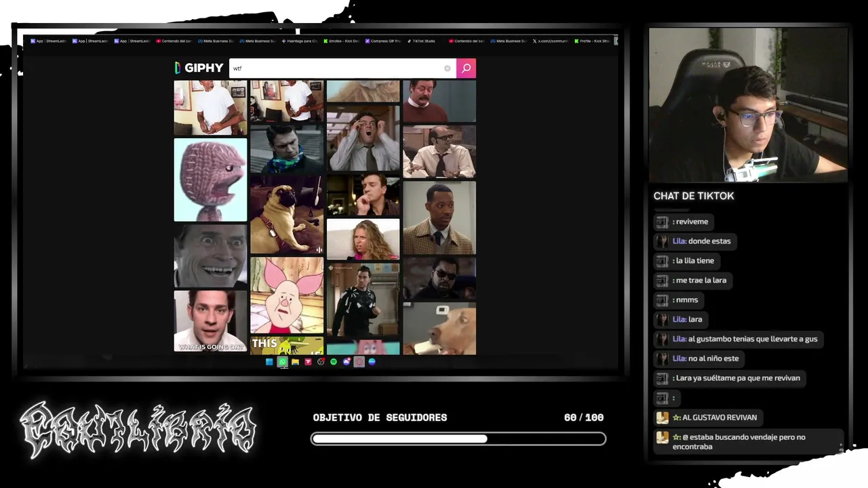868x488 pixels.
Task: Click the chat message 'la lila tiene'
Action: (686, 261)
